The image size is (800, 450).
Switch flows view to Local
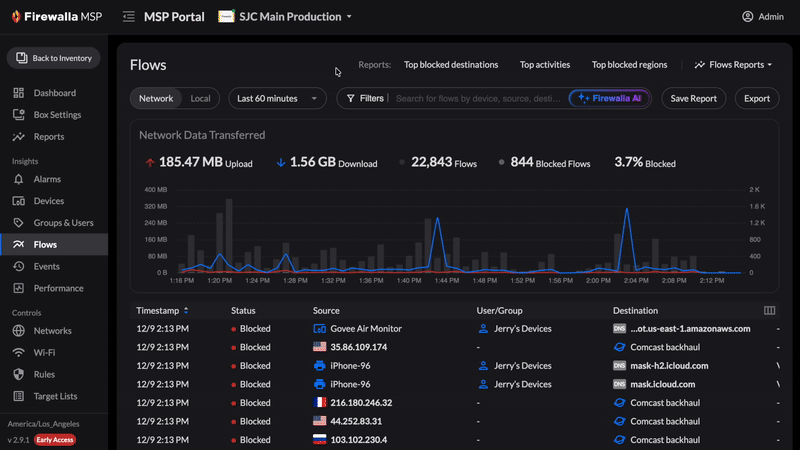[201, 98]
